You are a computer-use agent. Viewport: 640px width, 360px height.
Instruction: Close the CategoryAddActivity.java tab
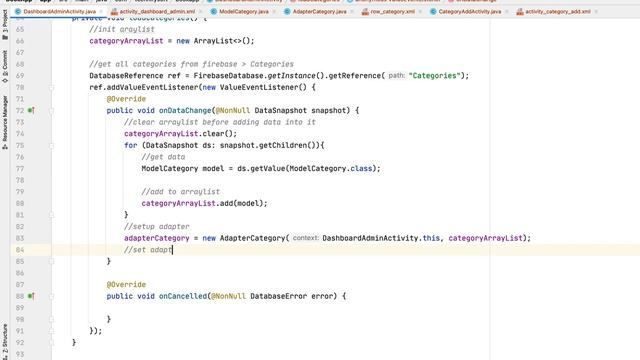pos(507,12)
